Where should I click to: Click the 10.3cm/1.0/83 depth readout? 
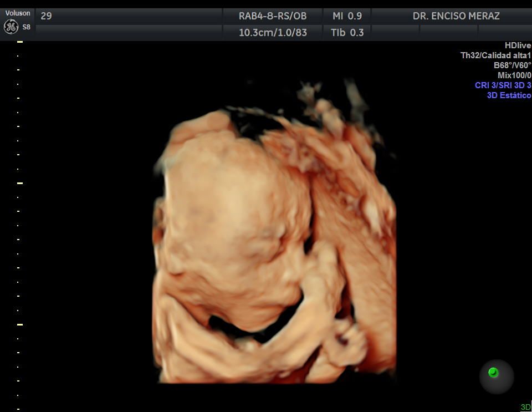[272, 33]
